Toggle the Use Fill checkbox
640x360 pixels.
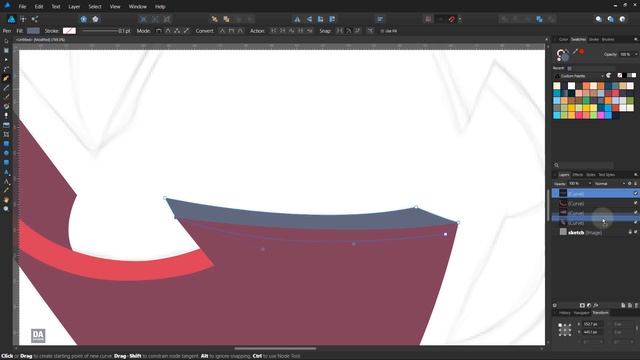tap(382, 31)
